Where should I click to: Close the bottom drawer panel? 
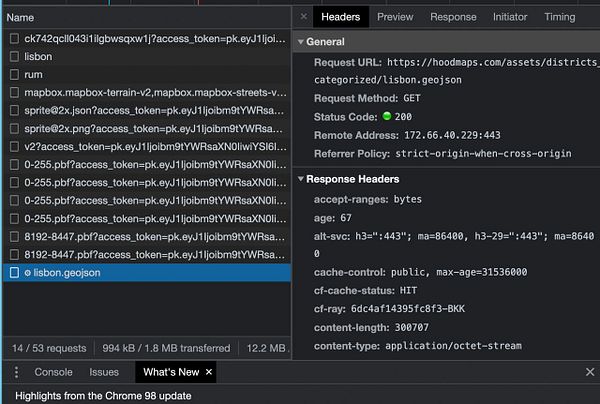pos(590,372)
